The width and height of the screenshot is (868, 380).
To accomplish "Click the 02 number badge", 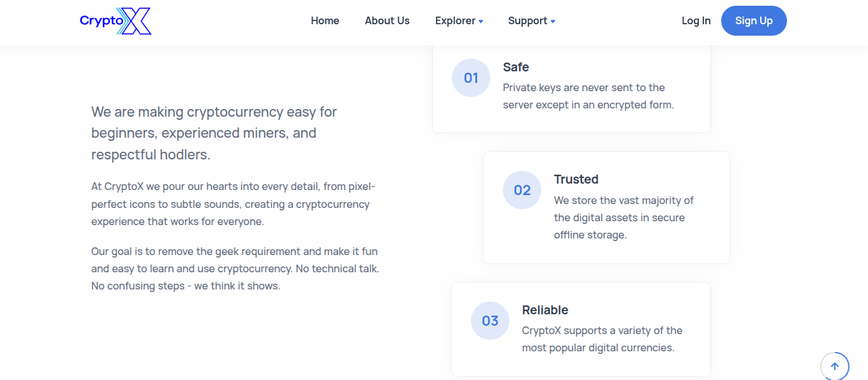I will (x=522, y=190).
